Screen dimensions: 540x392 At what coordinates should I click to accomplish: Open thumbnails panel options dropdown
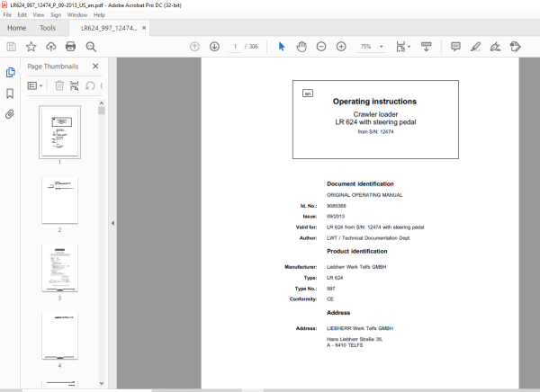pyautogui.click(x=35, y=85)
